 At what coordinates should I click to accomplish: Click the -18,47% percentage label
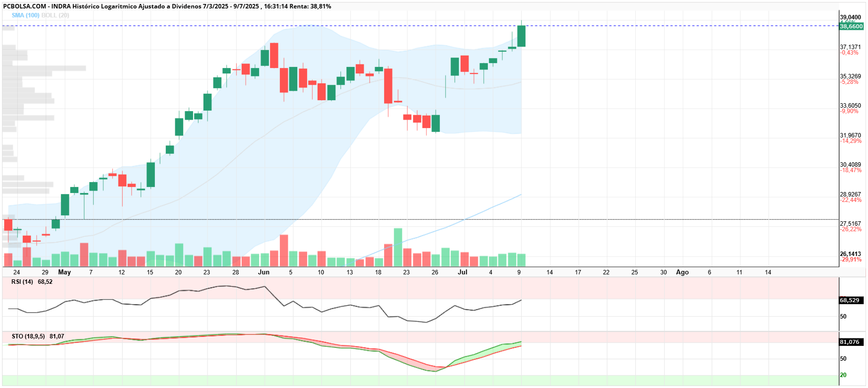click(x=851, y=170)
